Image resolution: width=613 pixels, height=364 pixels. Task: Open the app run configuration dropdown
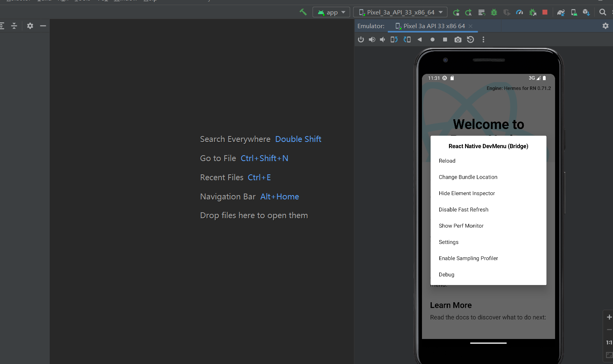(331, 12)
